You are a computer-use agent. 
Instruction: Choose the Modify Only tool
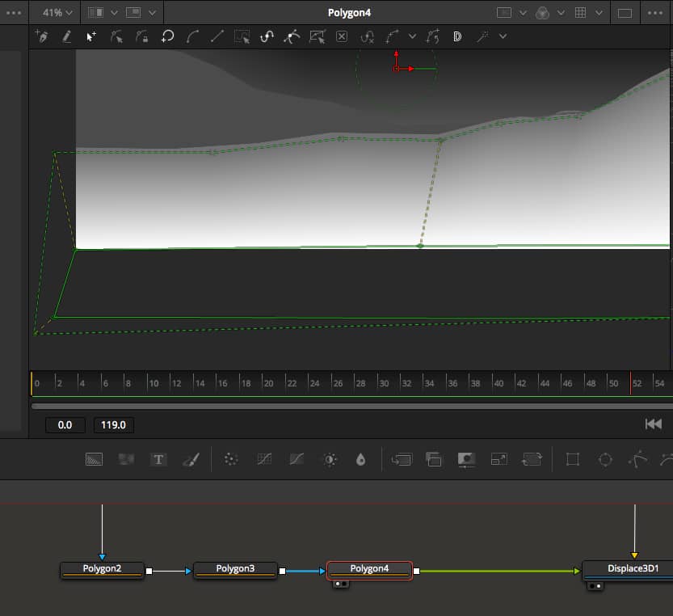[x=116, y=36]
